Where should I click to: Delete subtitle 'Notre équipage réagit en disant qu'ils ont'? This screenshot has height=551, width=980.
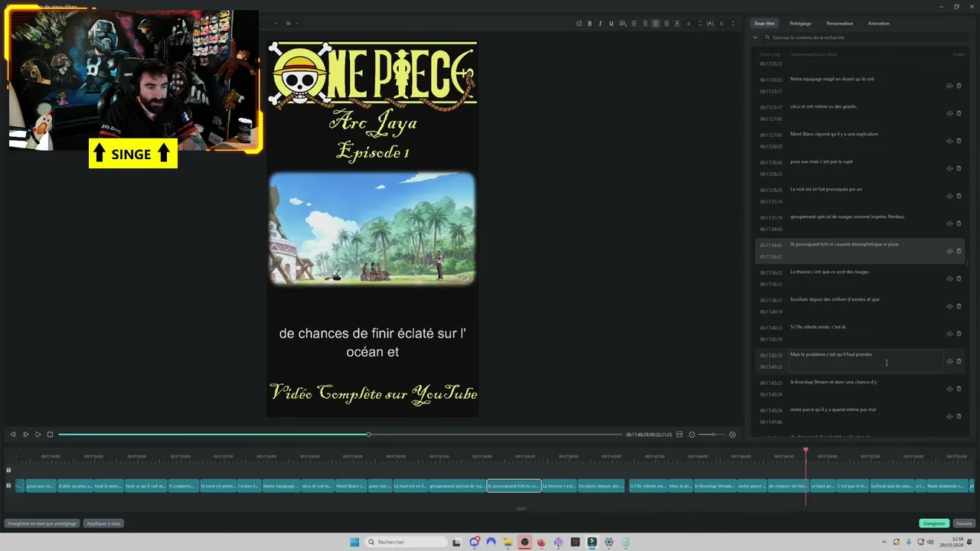tap(959, 86)
